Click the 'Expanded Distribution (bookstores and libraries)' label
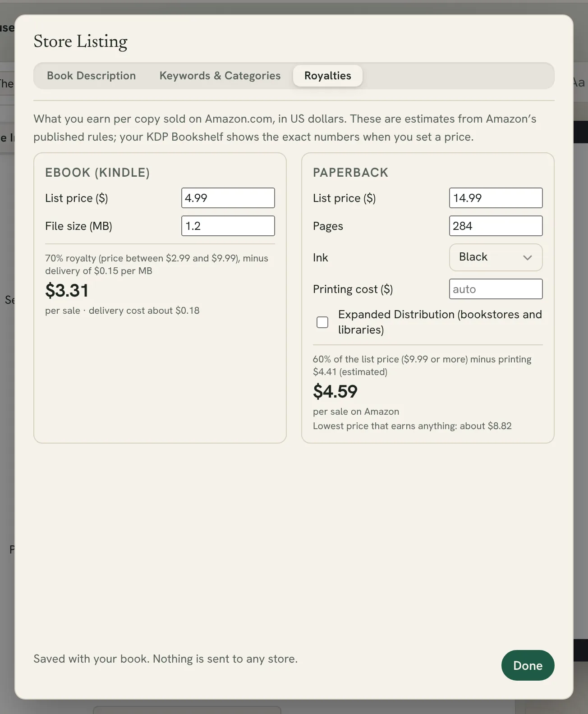This screenshot has width=588, height=714. pos(440,322)
